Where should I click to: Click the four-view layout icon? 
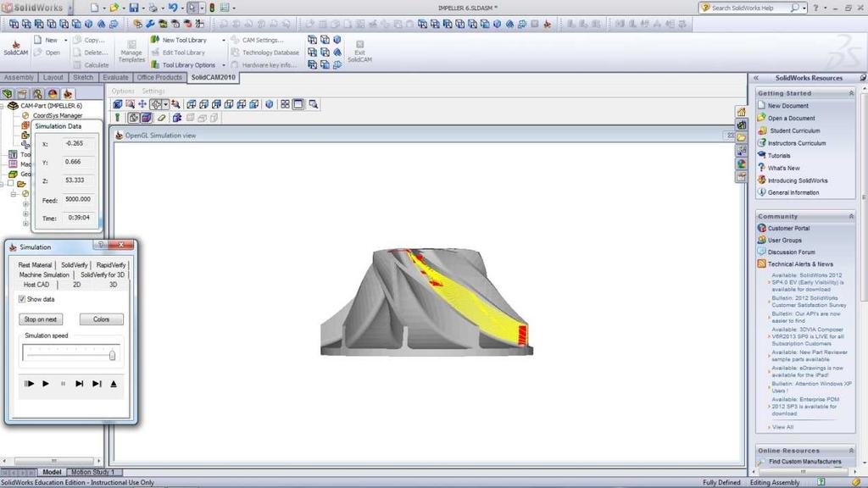coord(285,104)
